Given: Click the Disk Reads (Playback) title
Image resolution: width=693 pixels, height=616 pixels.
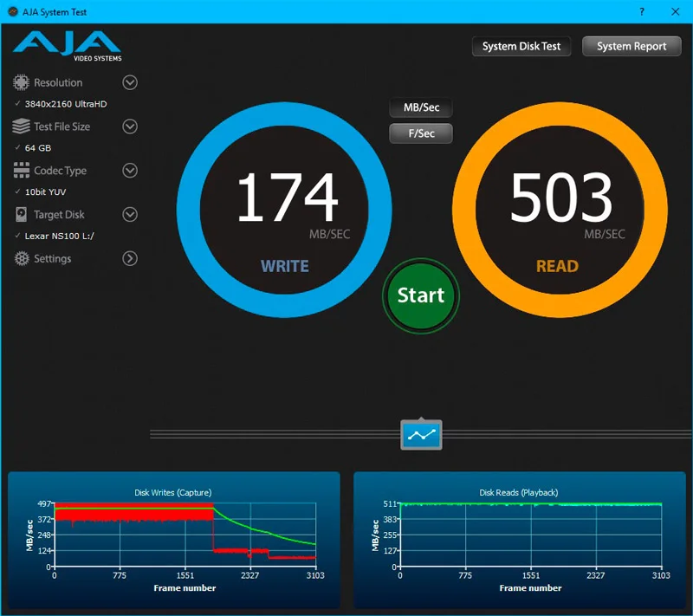Looking at the screenshot, I should (519, 492).
